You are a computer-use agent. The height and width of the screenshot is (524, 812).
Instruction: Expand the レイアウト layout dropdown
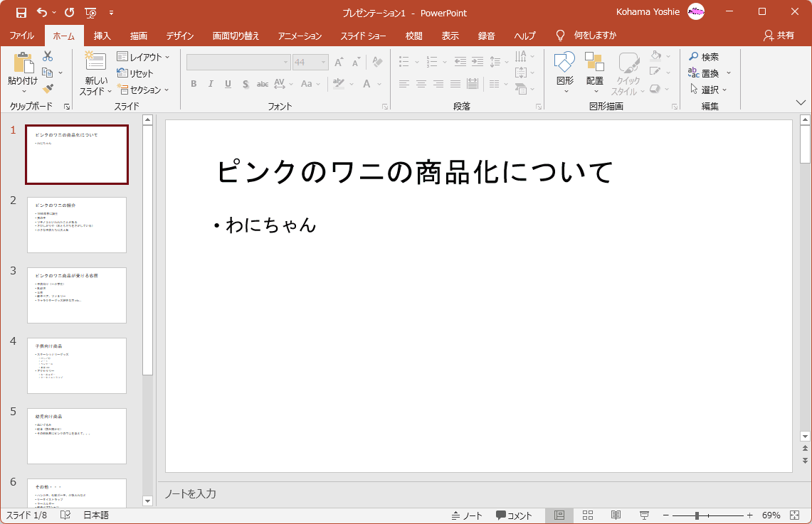coord(144,57)
